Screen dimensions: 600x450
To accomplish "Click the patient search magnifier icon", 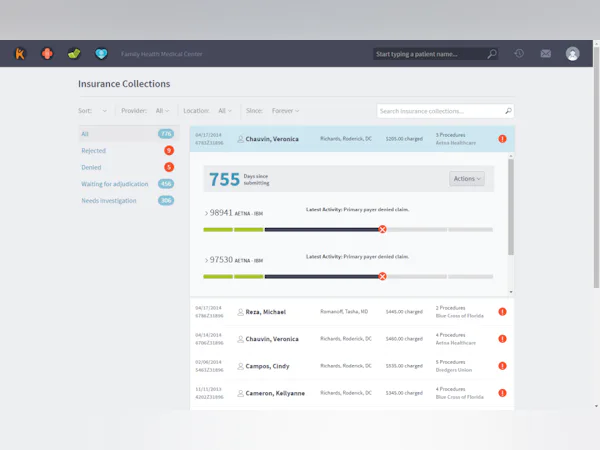I will pos(492,54).
